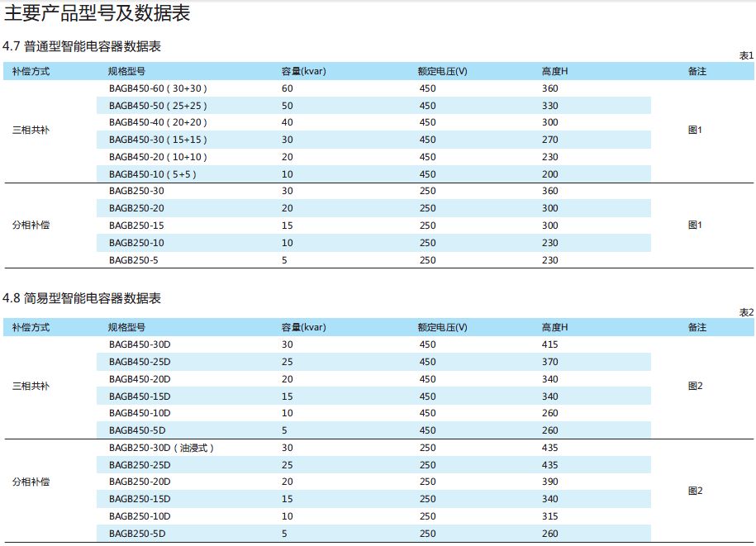Click table 1 header 容量(kvar)
The image size is (756, 546).
tap(304, 71)
